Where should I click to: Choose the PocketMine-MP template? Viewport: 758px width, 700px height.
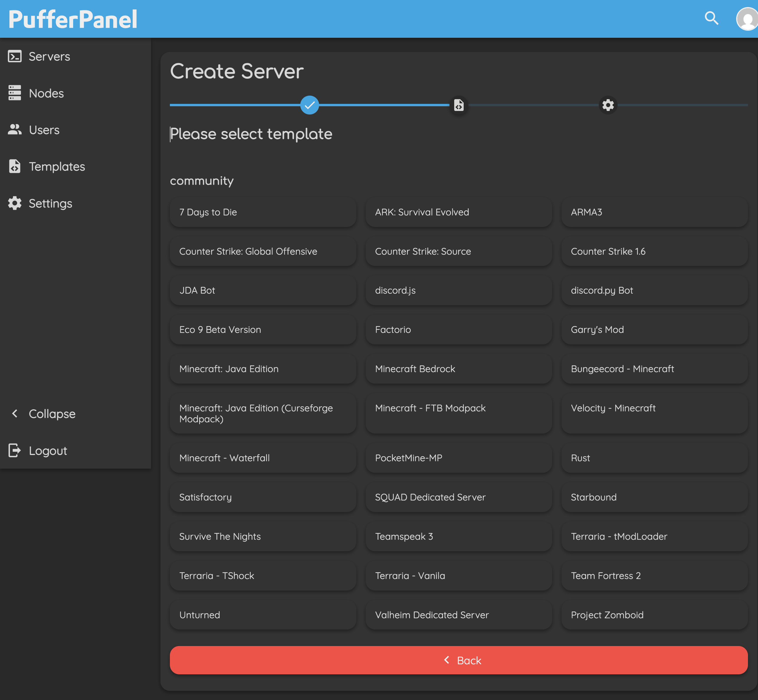[459, 458]
